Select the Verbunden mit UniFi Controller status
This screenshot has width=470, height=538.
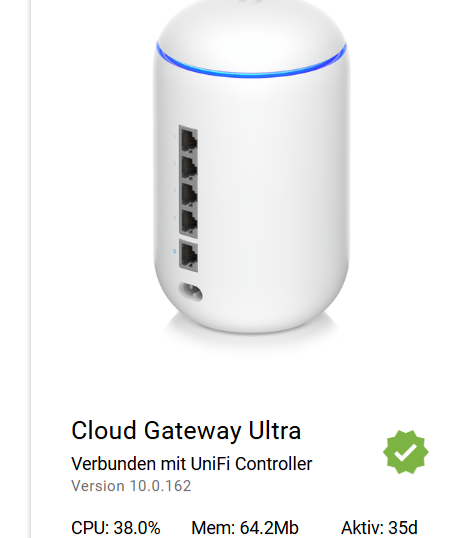click(191, 464)
